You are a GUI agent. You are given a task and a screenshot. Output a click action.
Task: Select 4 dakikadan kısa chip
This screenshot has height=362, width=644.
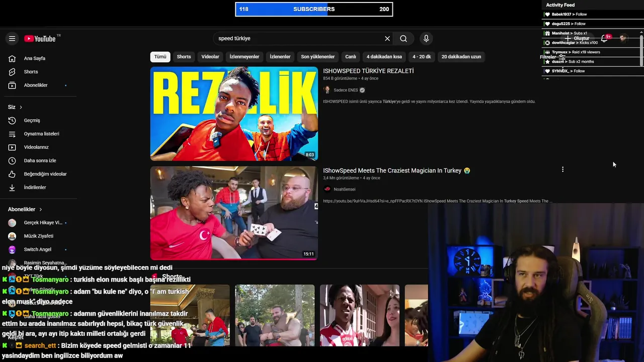[384, 57]
